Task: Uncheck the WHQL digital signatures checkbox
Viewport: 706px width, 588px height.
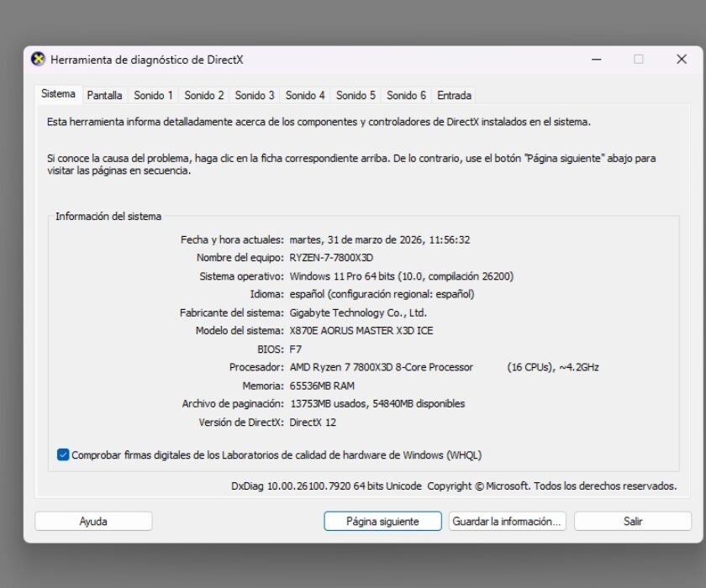Action: click(61, 454)
